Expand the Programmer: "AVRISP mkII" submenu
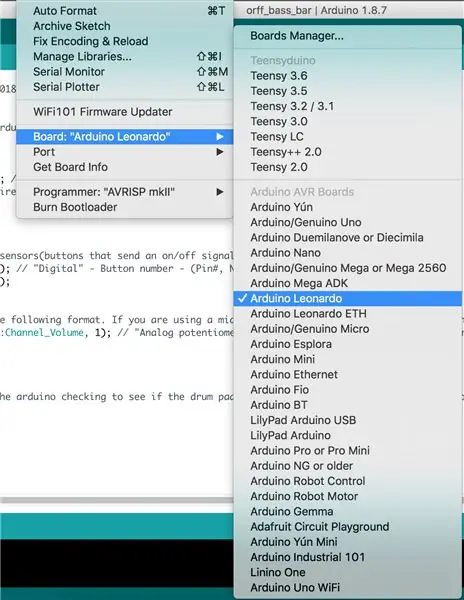The width and height of the screenshot is (464, 600). (x=124, y=192)
